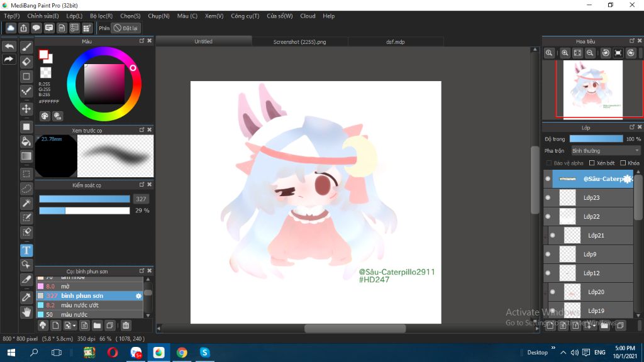644x362 pixels.
Task: Select the Hand pan tool
Action: (x=26, y=312)
